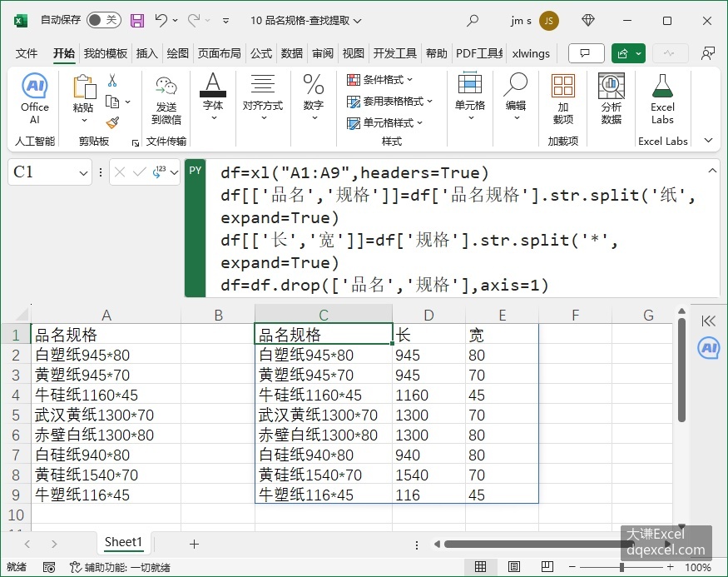Click the diamond premium icon

[x=588, y=21]
